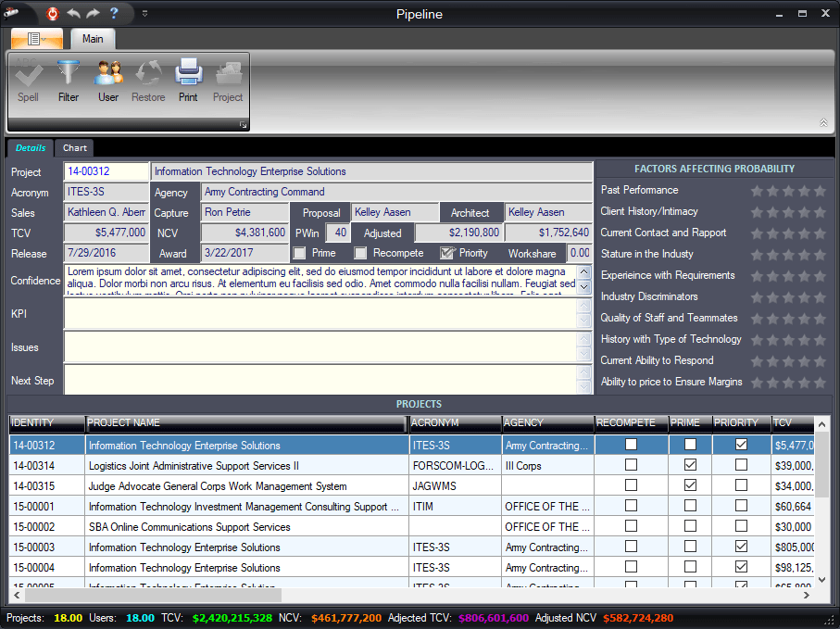The width and height of the screenshot is (840, 629).
Task: Toggle the Recompete checkbox in details form
Action: (361, 253)
